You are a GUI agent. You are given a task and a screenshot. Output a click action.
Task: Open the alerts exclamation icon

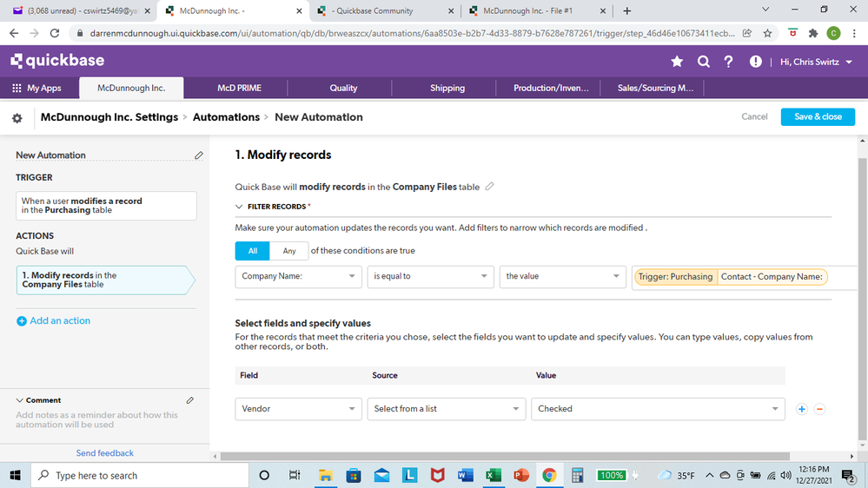755,62
